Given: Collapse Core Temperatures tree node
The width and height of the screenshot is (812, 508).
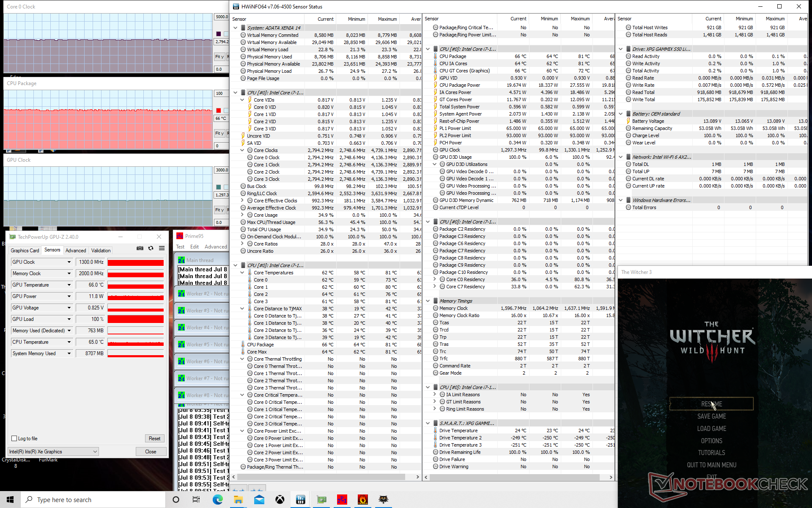Looking at the screenshot, I should click(x=242, y=273).
